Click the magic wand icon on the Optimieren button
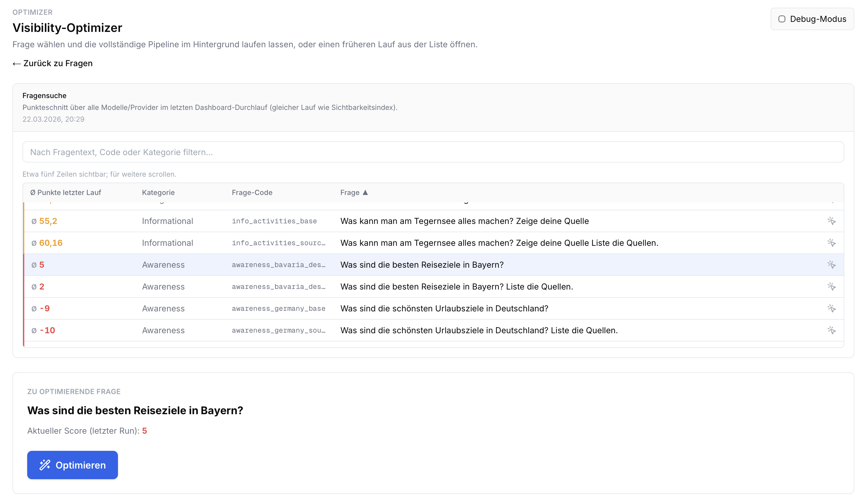This screenshot has height=504, width=862. pos(45,465)
